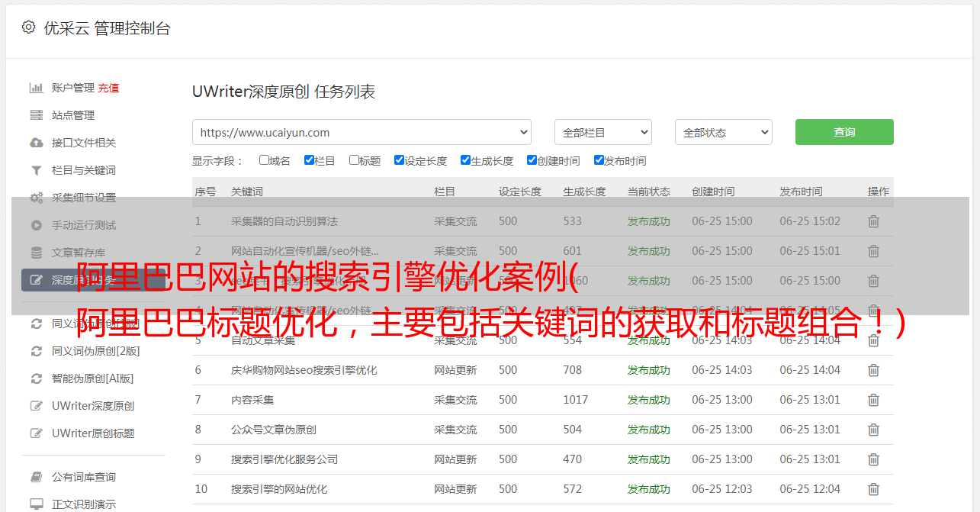
Task: Click the 站点管理 server icon
Action: point(36,115)
